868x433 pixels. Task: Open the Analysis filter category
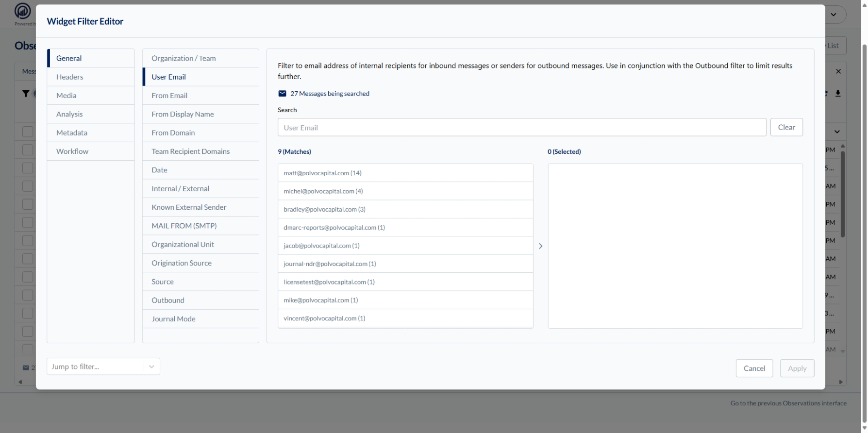[x=69, y=114]
